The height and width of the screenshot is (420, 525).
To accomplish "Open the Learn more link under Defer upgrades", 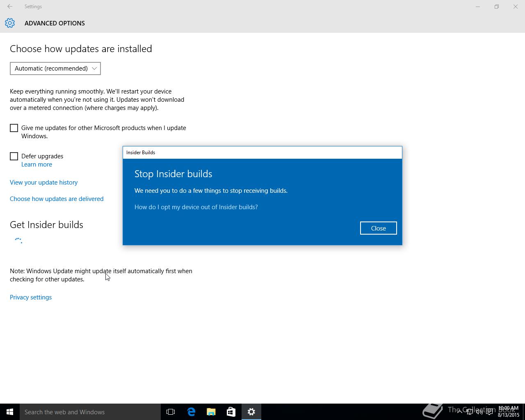I will coord(37,164).
